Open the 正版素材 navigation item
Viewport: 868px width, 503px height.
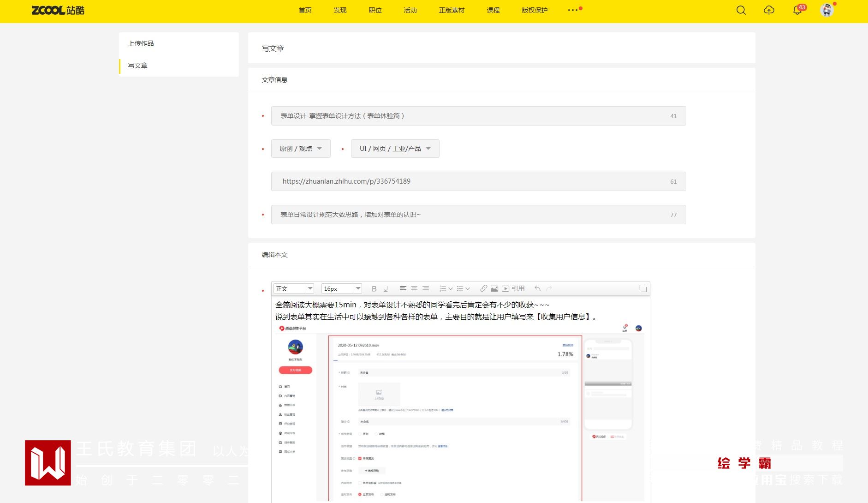point(452,10)
